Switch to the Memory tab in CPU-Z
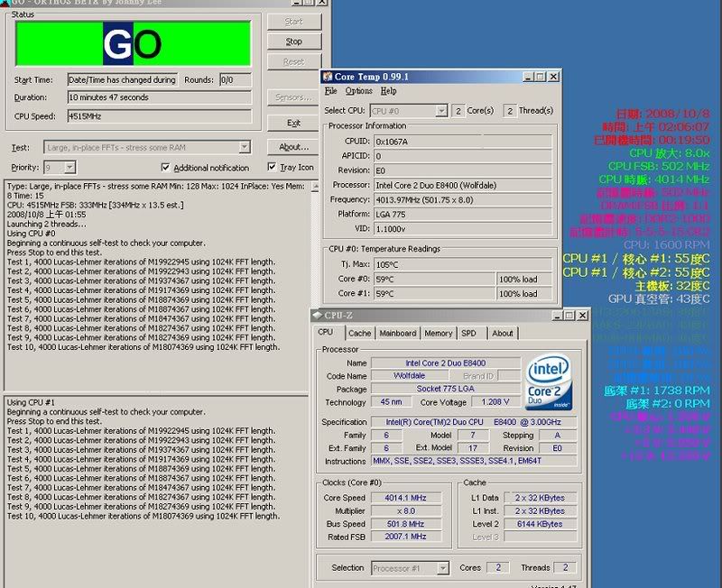This screenshot has height=588, width=722. [x=439, y=333]
